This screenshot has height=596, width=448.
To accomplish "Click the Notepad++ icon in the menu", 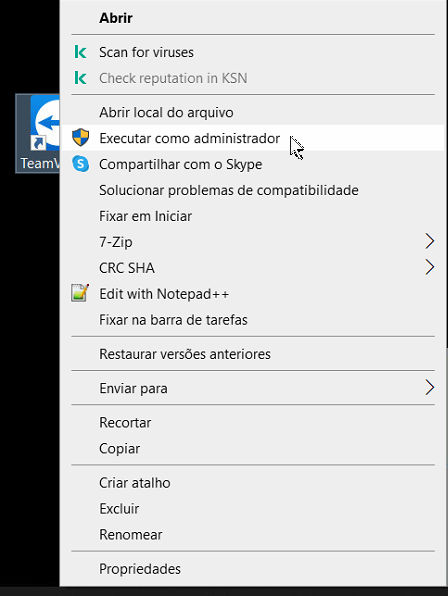I will tap(80, 293).
